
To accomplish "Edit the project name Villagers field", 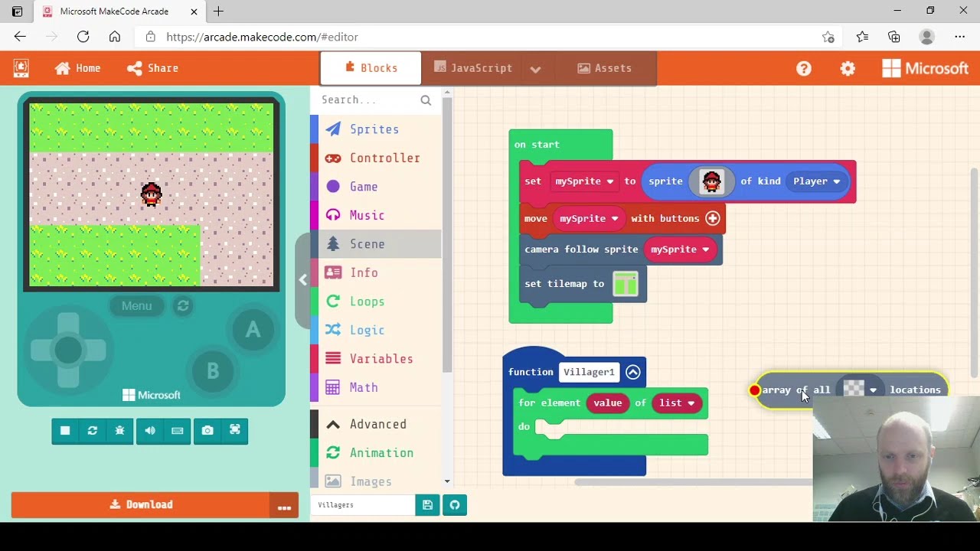I will pyautogui.click(x=364, y=505).
